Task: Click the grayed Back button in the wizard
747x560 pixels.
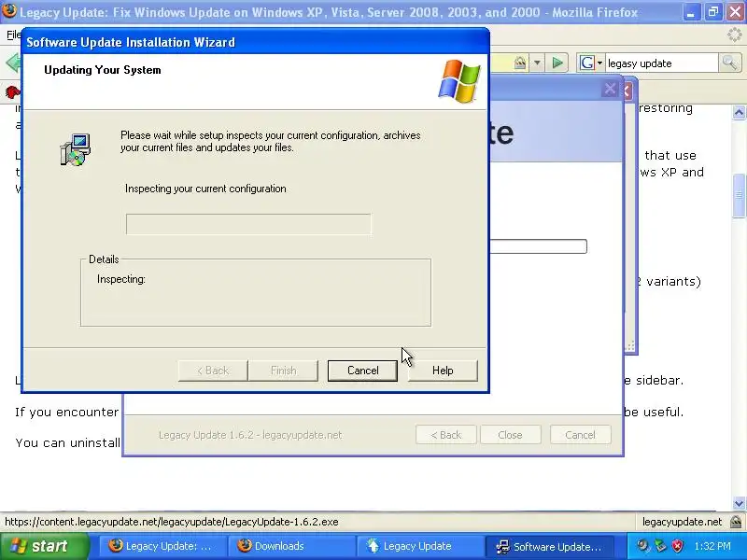Action: (x=213, y=371)
